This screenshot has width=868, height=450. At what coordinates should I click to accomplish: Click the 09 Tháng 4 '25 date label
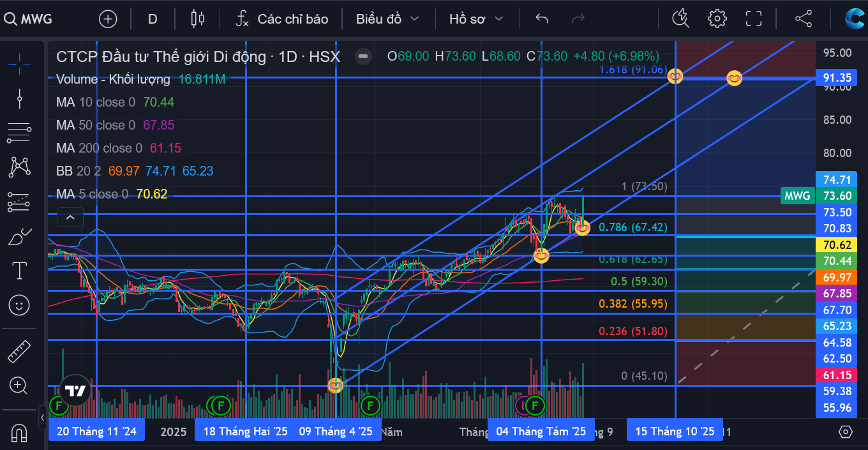(x=336, y=431)
